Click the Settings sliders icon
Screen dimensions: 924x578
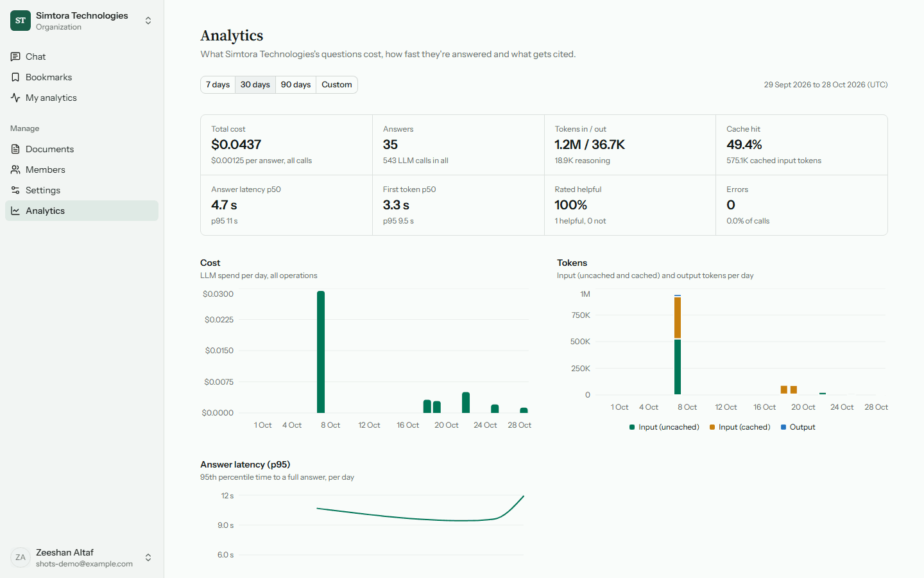[x=15, y=190]
